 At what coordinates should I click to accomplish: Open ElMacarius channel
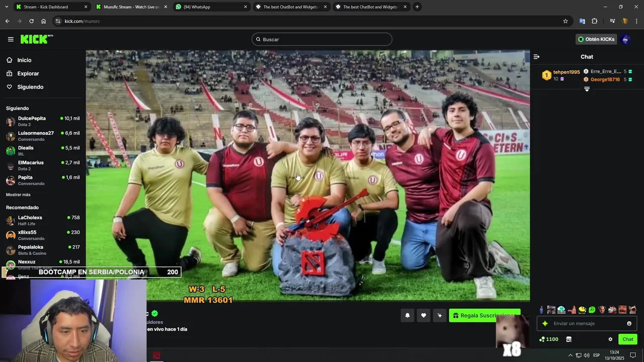point(43,165)
